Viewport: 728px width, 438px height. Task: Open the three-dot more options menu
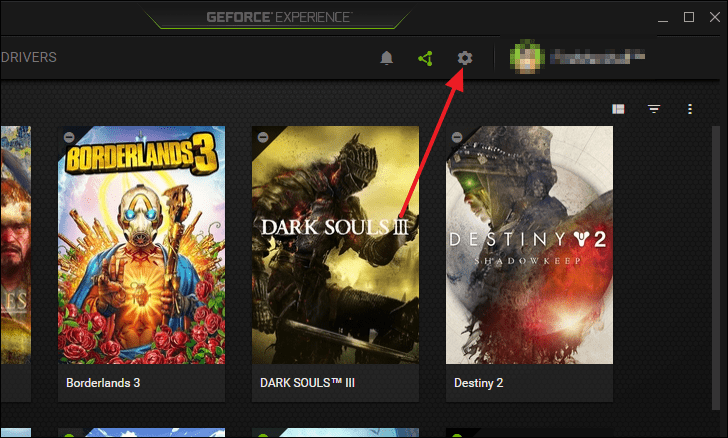(x=690, y=109)
